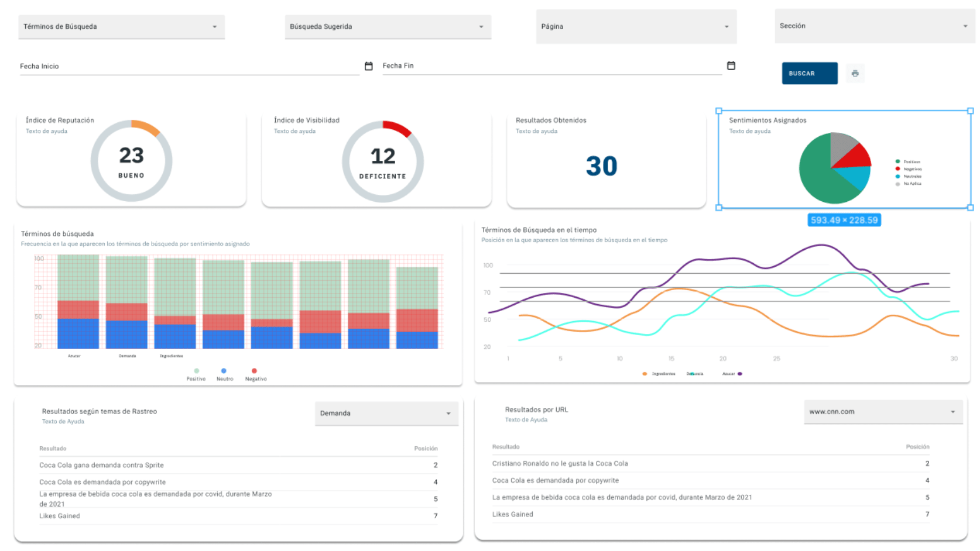Viewport: 980px width, 551px height.
Task: Select row 'Coca Cola gana demanda contra Sprite'
Action: tap(238, 465)
